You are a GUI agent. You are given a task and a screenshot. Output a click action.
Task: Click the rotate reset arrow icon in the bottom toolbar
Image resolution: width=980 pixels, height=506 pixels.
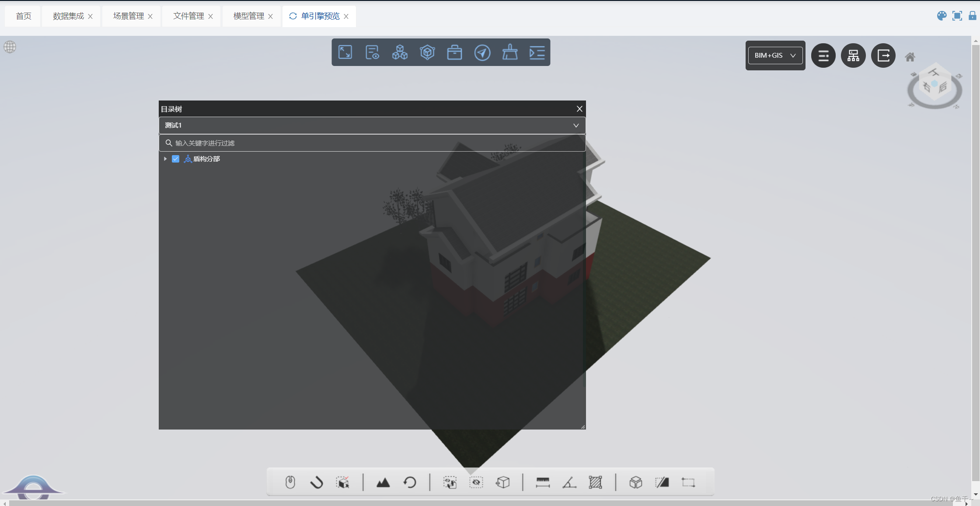(x=410, y=482)
